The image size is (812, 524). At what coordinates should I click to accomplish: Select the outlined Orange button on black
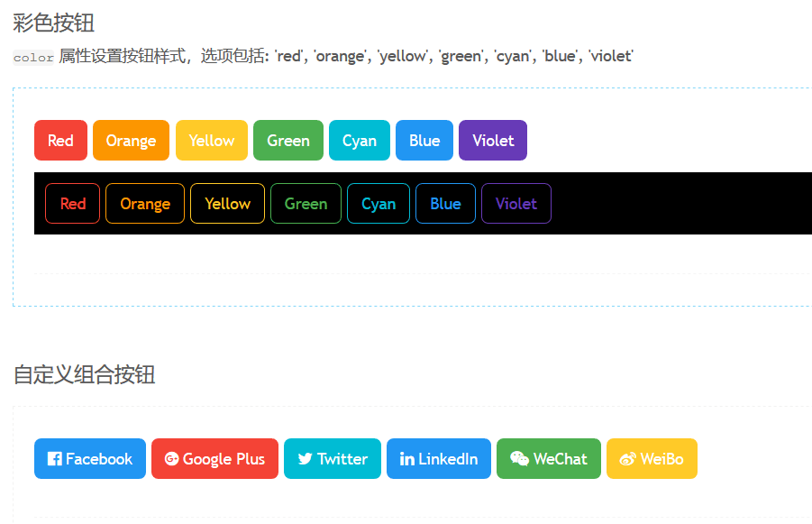[x=145, y=204]
